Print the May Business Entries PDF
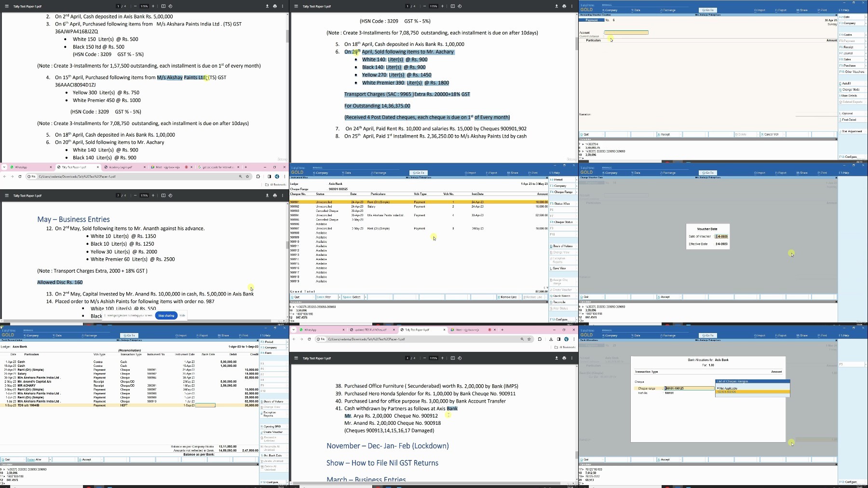This screenshot has width=868, height=488. coord(275,195)
